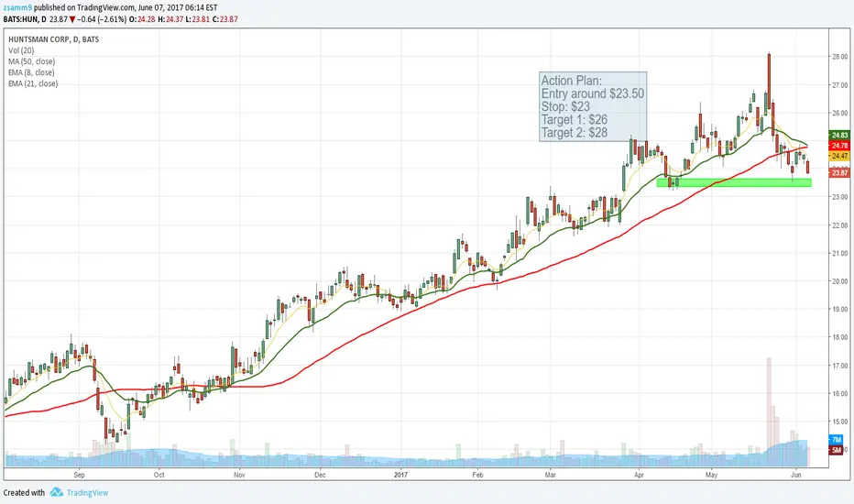Click the 28.00 price axis value
This screenshot has height=504, width=854.
point(839,57)
